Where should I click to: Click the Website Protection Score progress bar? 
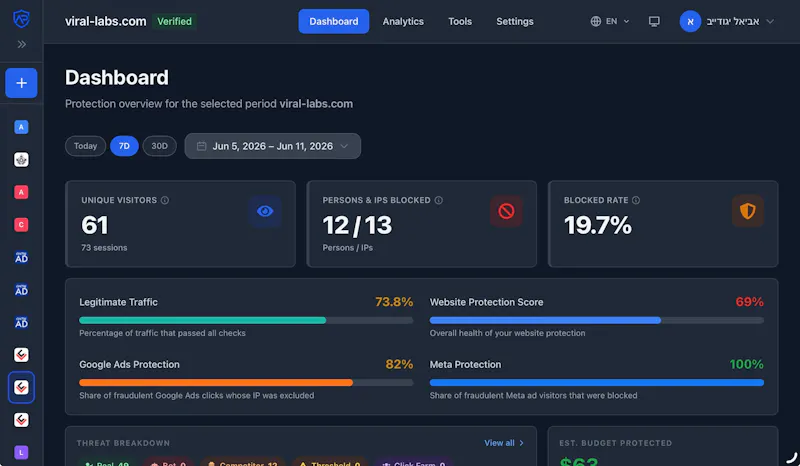point(596,321)
